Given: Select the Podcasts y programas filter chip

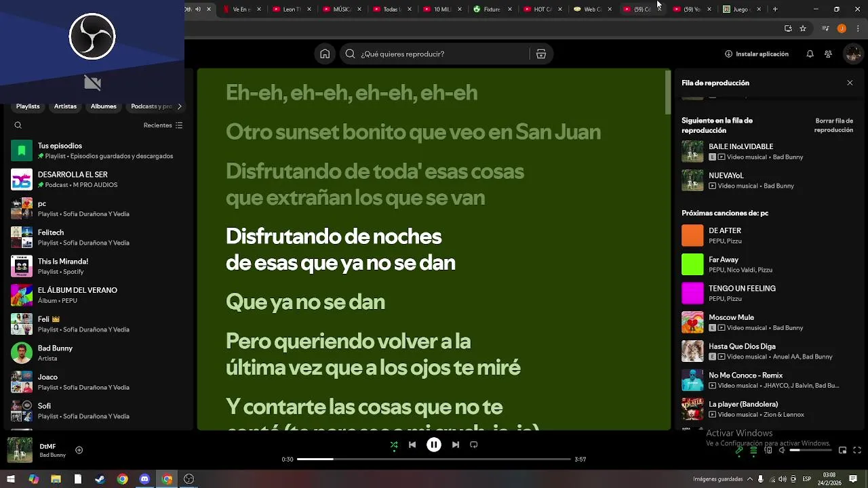Looking at the screenshot, I should [150, 106].
